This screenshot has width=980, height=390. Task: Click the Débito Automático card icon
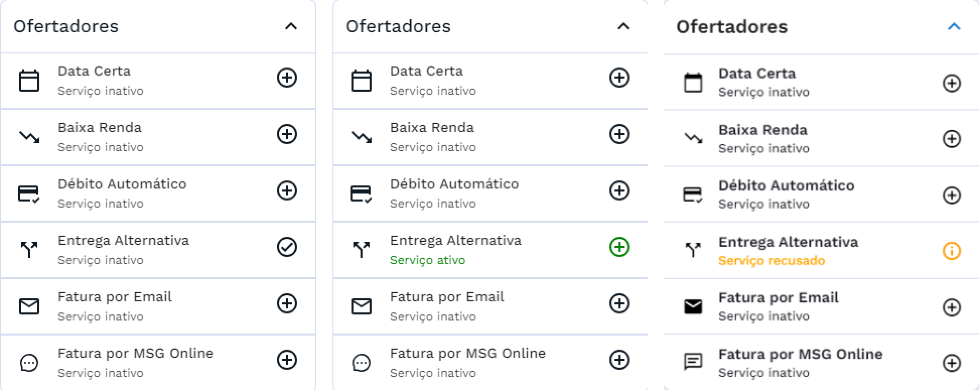29,193
